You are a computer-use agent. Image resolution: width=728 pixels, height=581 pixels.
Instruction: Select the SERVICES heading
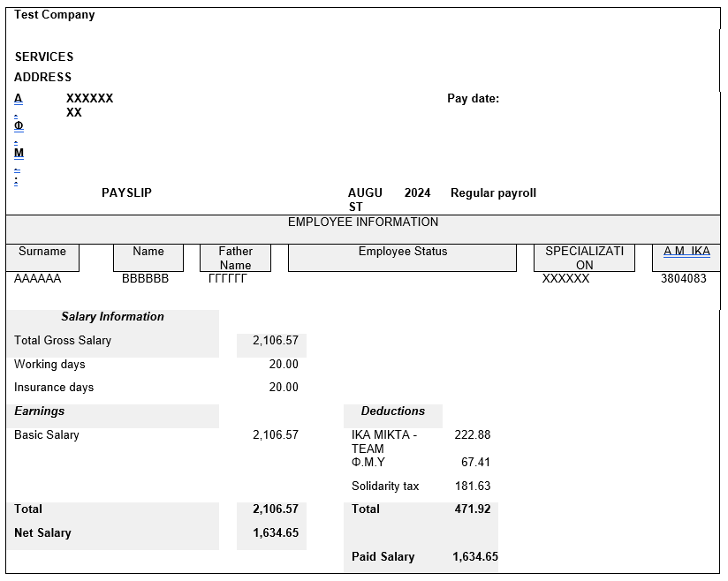pyautogui.click(x=43, y=57)
